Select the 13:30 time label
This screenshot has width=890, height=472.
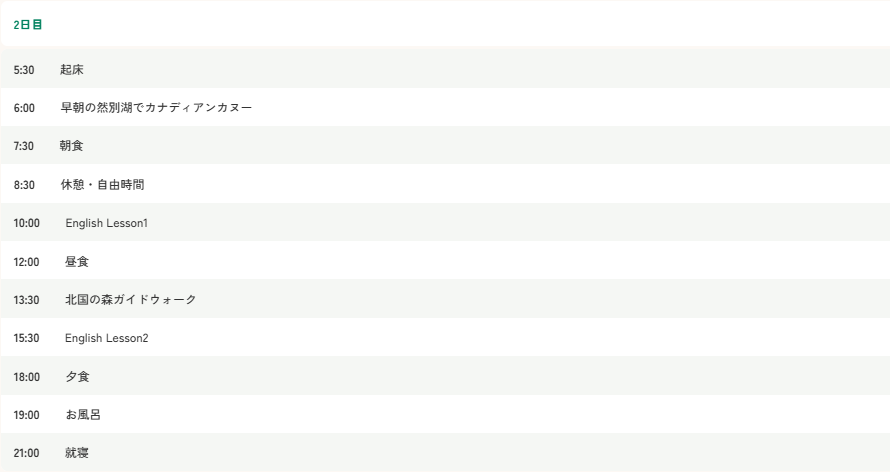coord(27,300)
